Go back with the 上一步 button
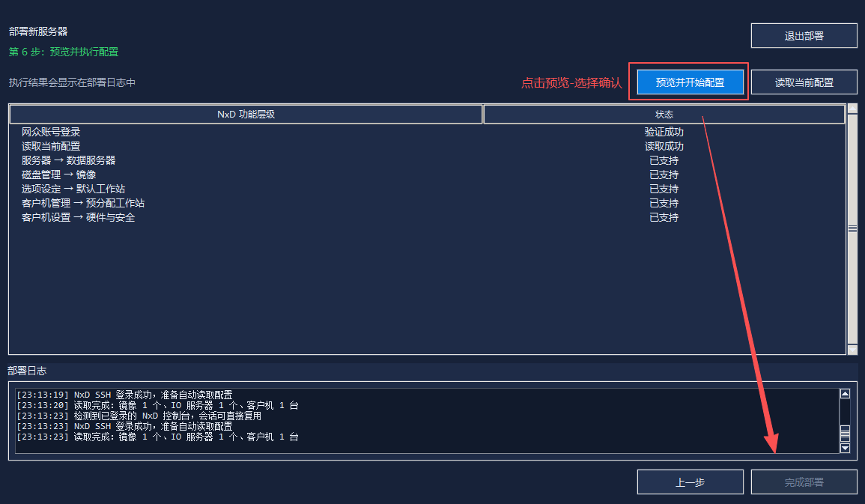865x504 pixels. click(690, 482)
